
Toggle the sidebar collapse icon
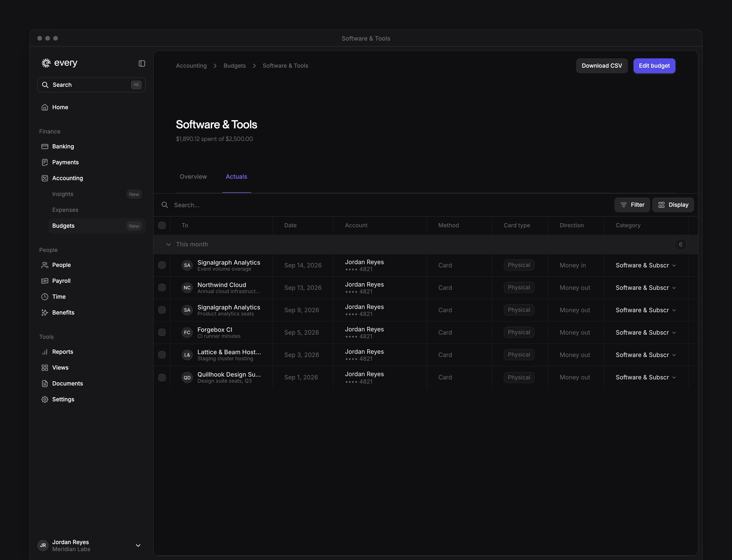point(142,63)
